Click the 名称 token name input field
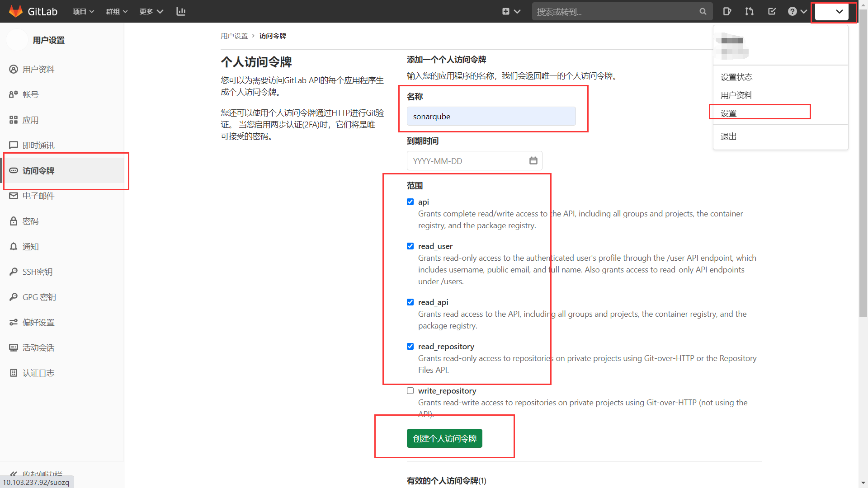This screenshot has width=868, height=488. (x=491, y=117)
